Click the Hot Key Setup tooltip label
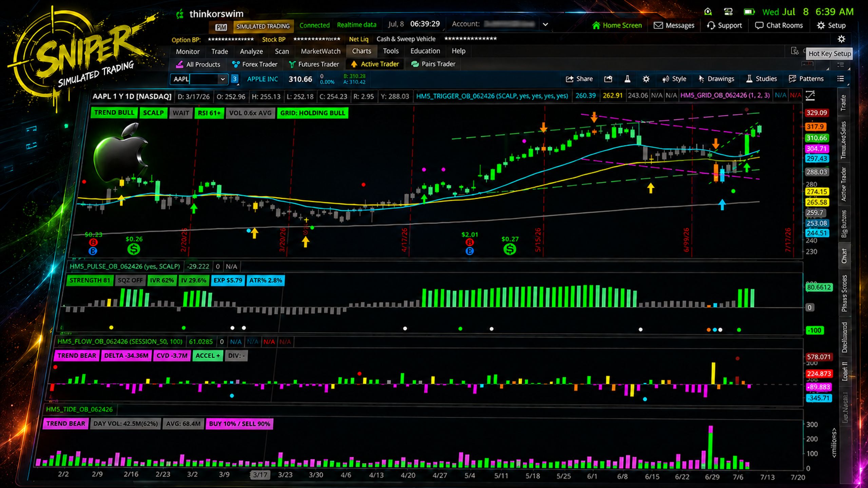The image size is (868, 488). click(x=829, y=54)
